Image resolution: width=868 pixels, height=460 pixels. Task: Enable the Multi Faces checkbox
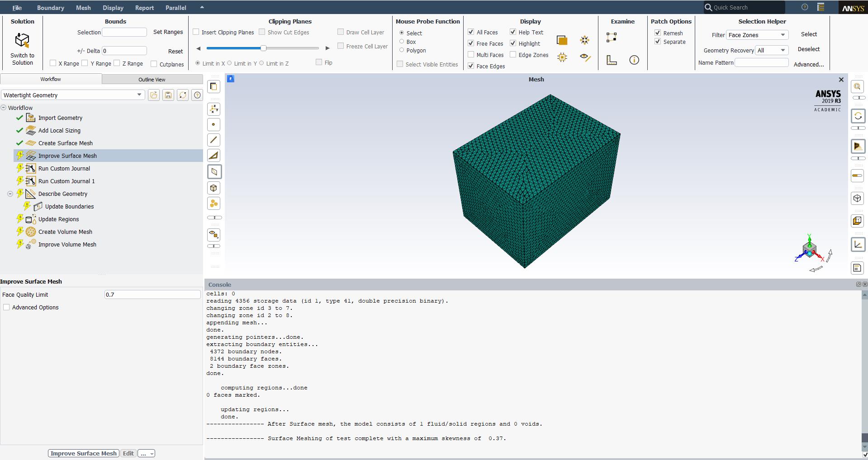click(471, 54)
